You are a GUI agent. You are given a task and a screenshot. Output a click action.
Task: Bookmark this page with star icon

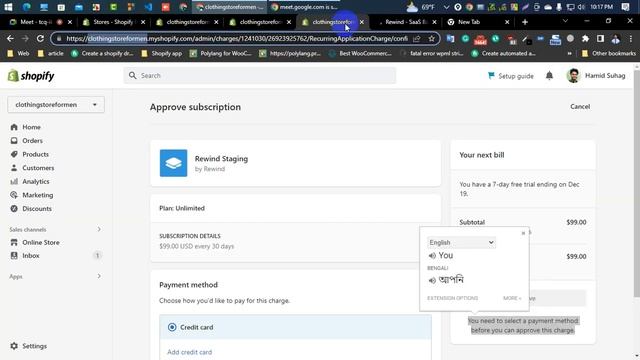click(x=431, y=39)
